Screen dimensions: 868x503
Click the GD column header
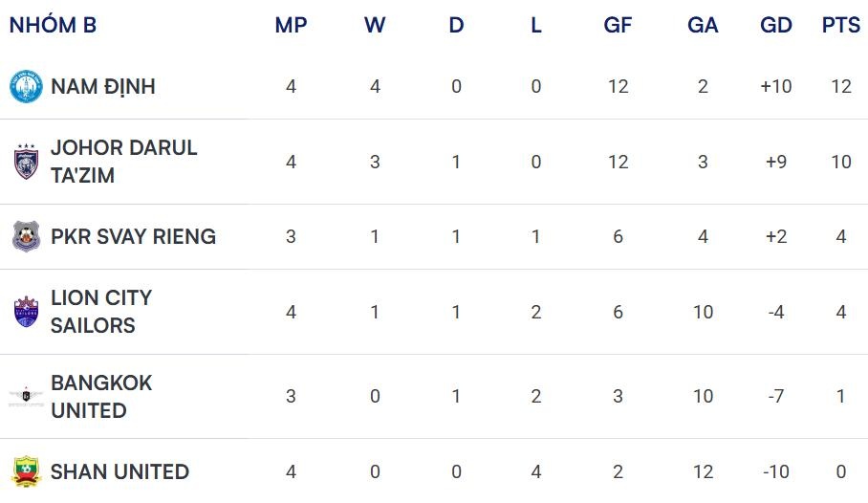(x=776, y=26)
